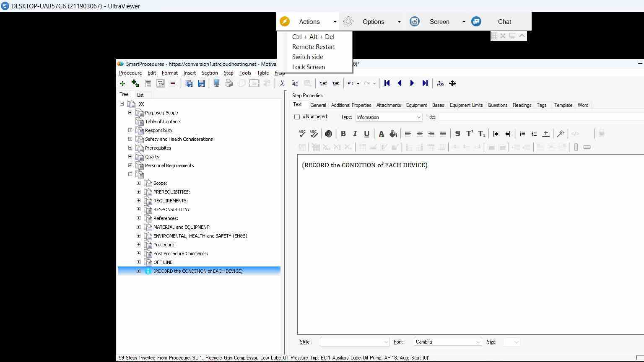Switch to the Equipment Limits tab
This screenshot has width=644, height=362.
466,105
